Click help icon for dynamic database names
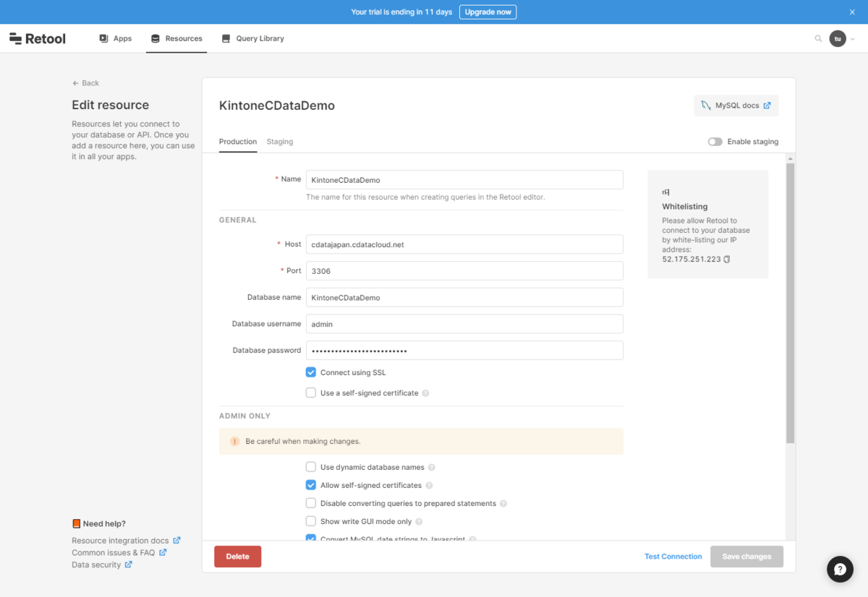 point(432,468)
